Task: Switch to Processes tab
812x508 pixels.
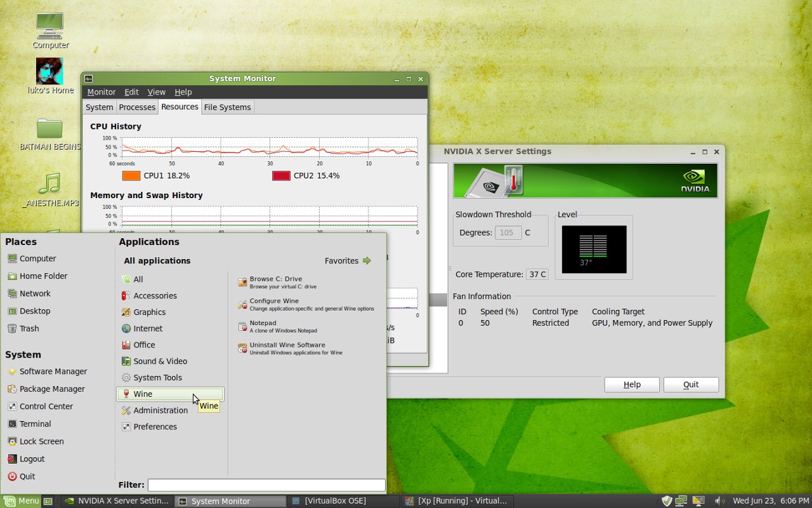Action: [x=137, y=107]
